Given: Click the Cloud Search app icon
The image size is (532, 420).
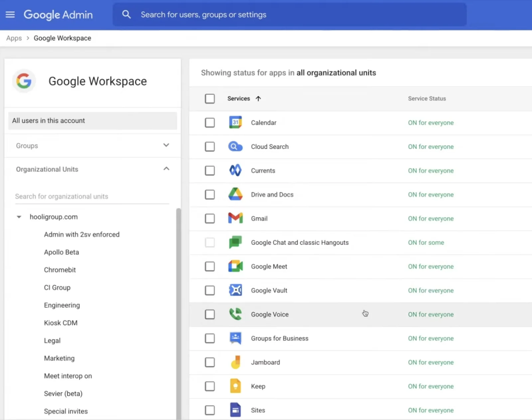Looking at the screenshot, I should pos(235,146).
